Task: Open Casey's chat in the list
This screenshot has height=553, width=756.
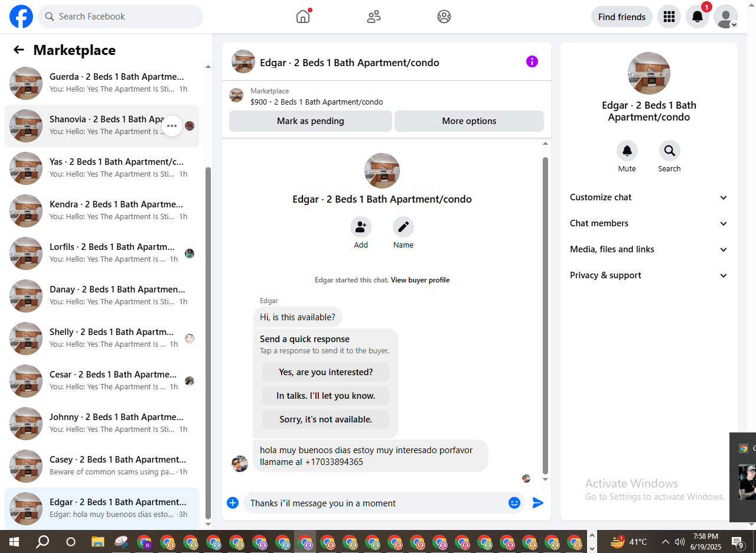Action: tap(102, 466)
